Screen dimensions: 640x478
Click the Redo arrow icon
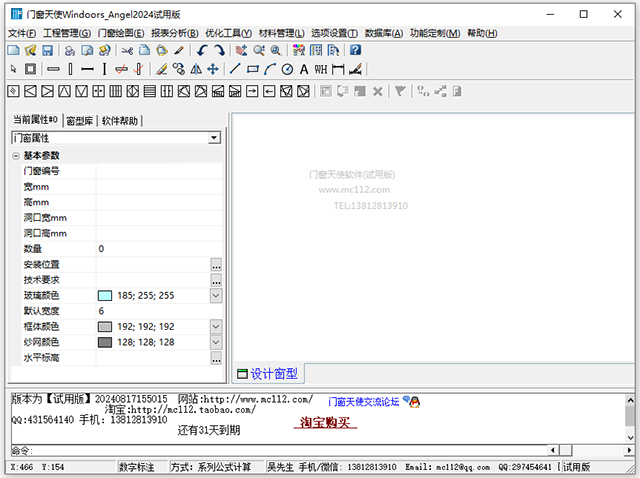point(220,50)
